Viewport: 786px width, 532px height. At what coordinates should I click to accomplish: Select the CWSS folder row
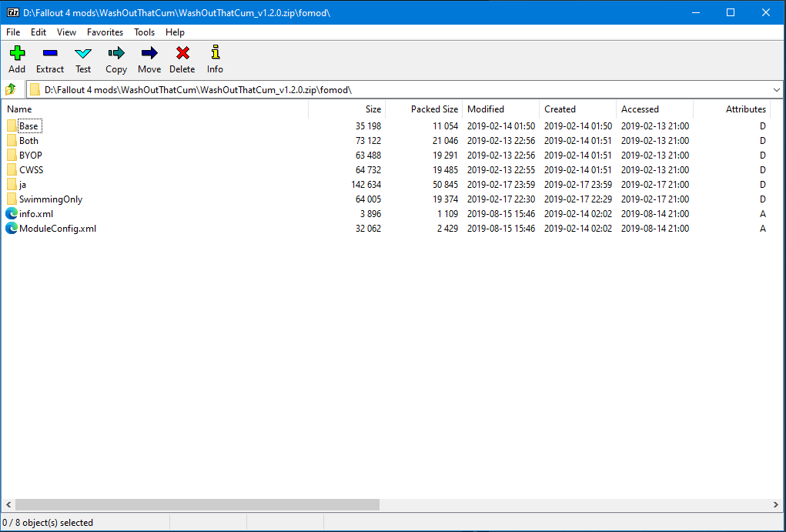coord(31,170)
